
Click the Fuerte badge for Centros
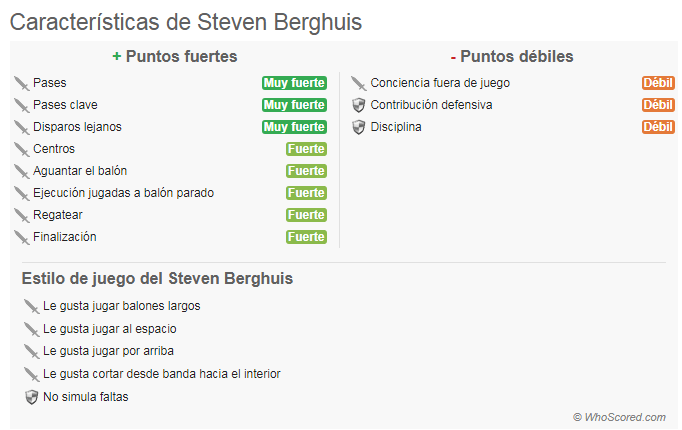coord(306,149)
